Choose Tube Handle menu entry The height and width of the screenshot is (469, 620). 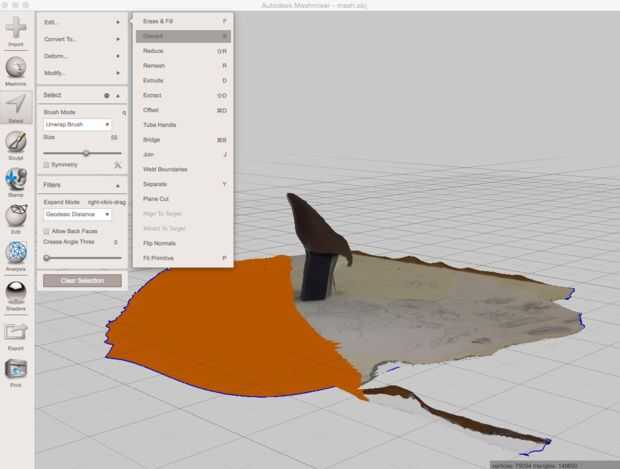tap(183, 125)
